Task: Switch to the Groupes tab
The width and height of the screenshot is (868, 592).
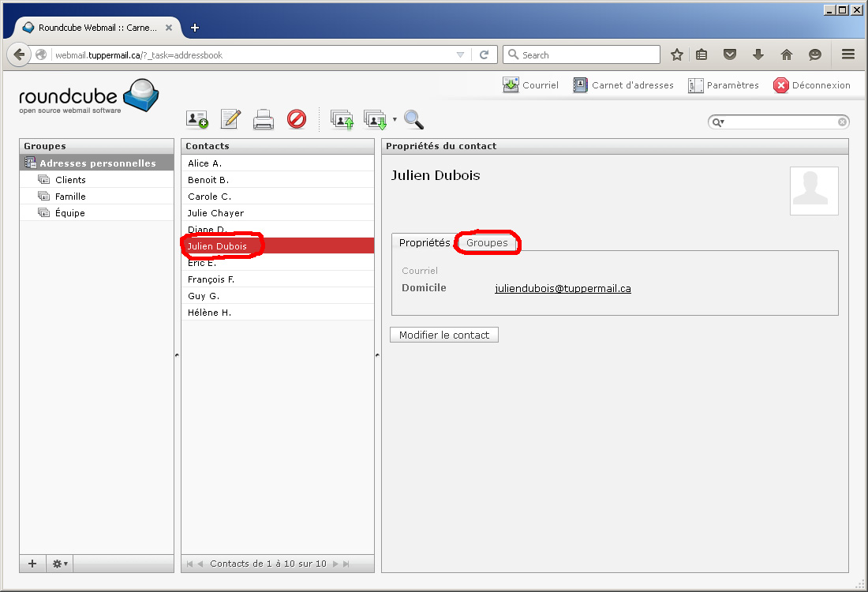Action: [487, 242]
